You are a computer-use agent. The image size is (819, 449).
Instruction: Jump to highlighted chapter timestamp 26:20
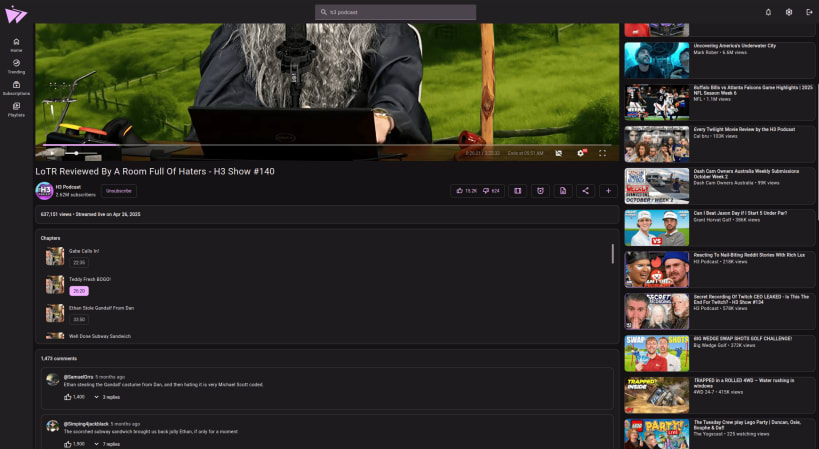79,291
